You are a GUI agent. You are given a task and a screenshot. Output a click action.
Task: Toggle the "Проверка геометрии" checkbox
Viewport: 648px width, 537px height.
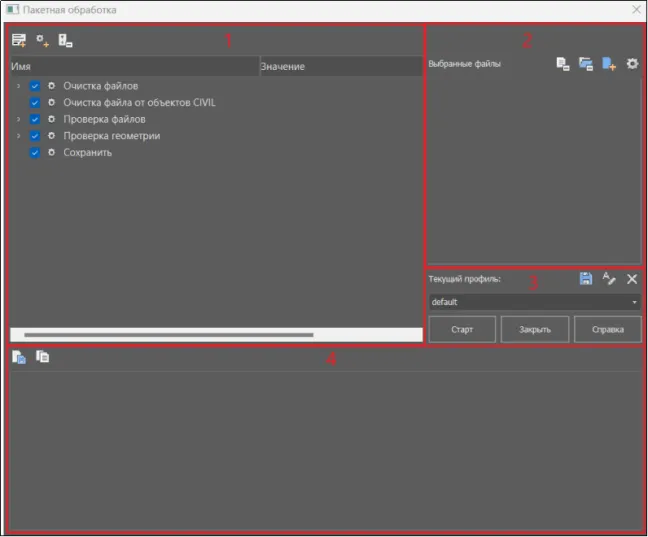click(x=35, y=136)
